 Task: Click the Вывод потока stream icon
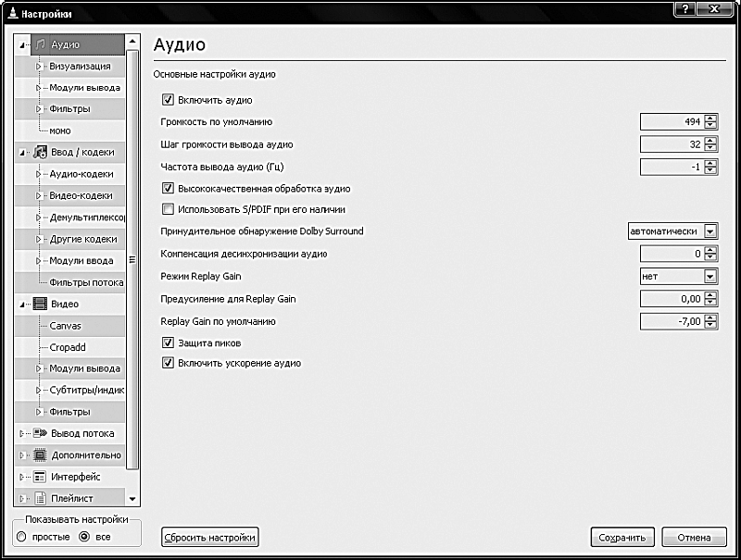tap(41, 433)
